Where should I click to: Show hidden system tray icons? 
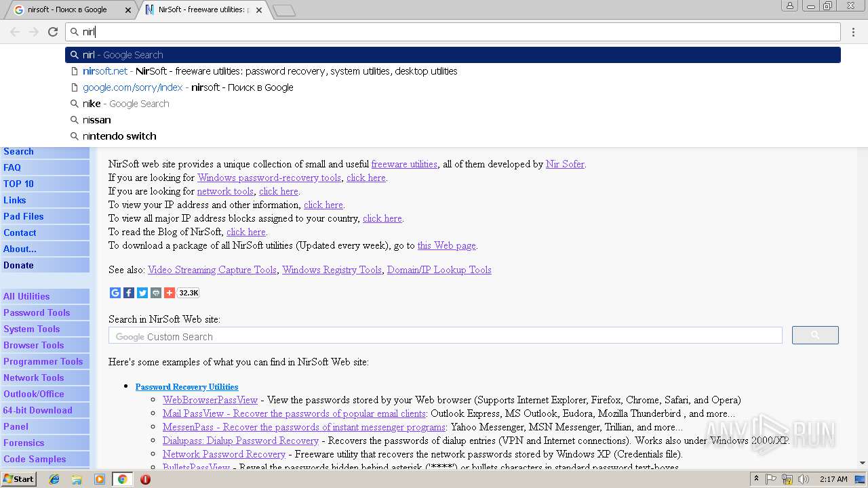point(757,479)
